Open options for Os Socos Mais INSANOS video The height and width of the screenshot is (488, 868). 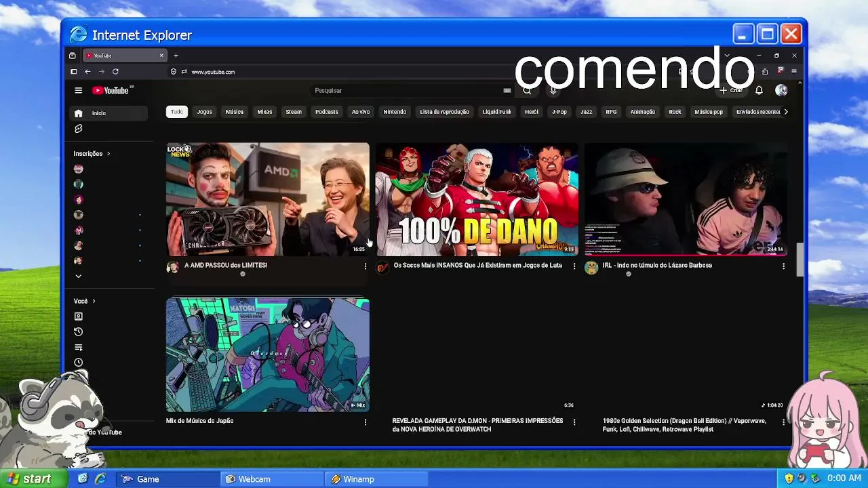tap(574, 266)
